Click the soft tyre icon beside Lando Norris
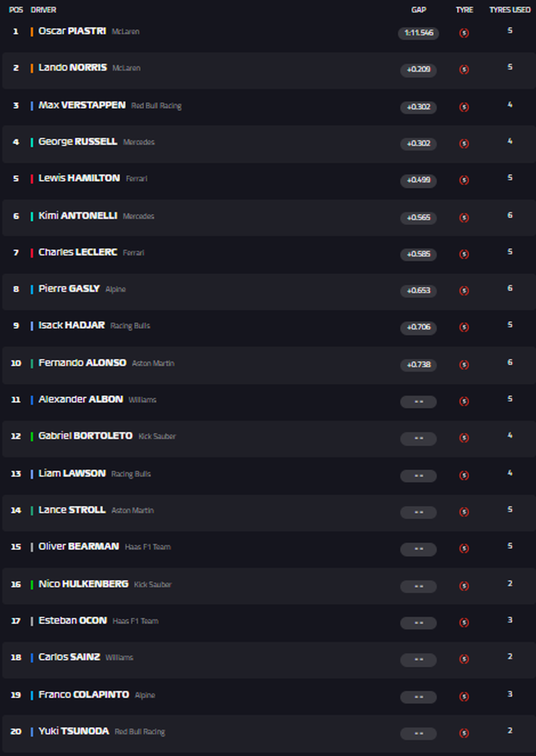Screen dimensions: 536x756 (x=464, y=70)
